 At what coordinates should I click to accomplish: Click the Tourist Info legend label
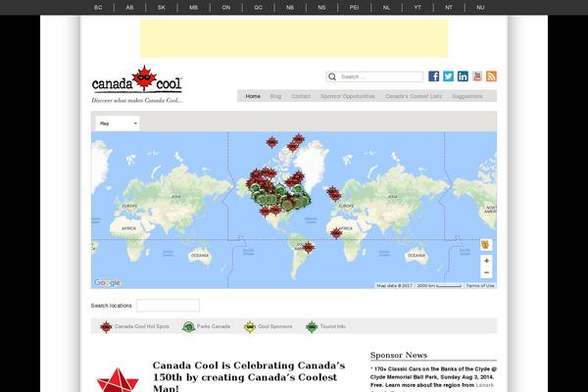(x=332, y=326)
